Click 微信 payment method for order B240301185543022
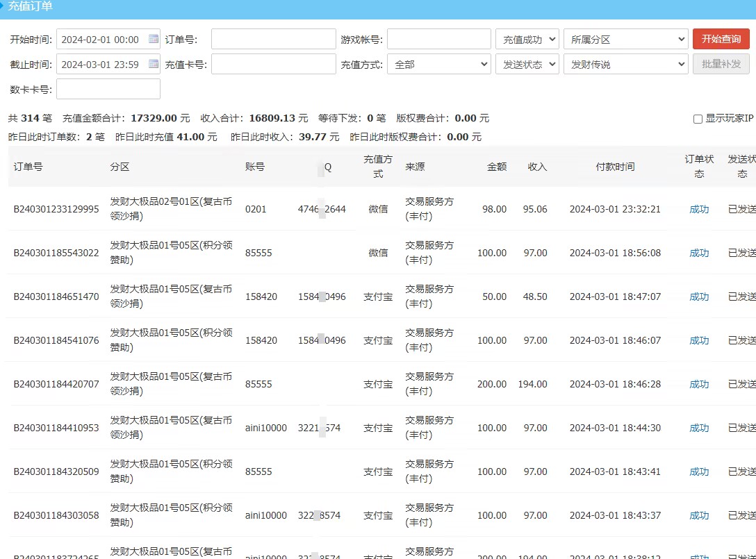 coord(378,253)
